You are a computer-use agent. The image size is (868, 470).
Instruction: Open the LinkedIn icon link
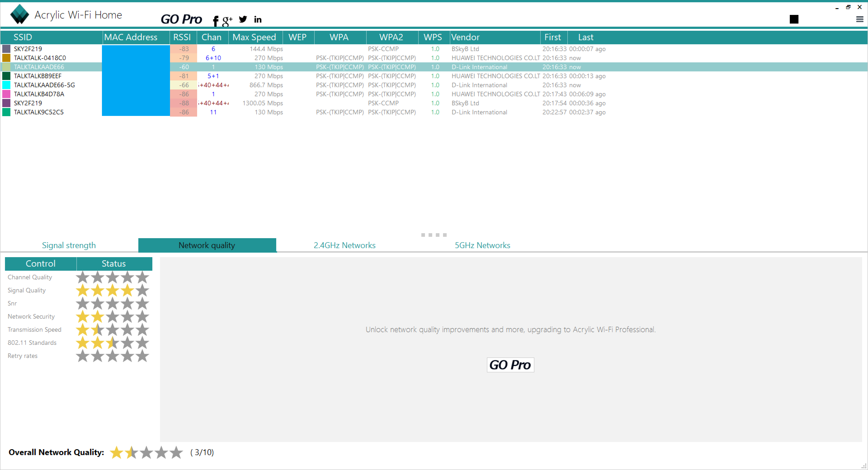(x=258, y=19)
